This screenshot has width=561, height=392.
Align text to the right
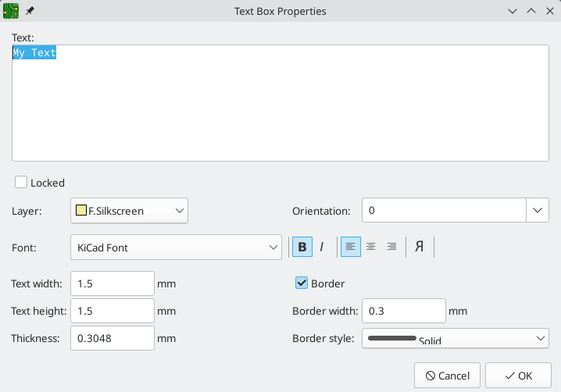391,247
